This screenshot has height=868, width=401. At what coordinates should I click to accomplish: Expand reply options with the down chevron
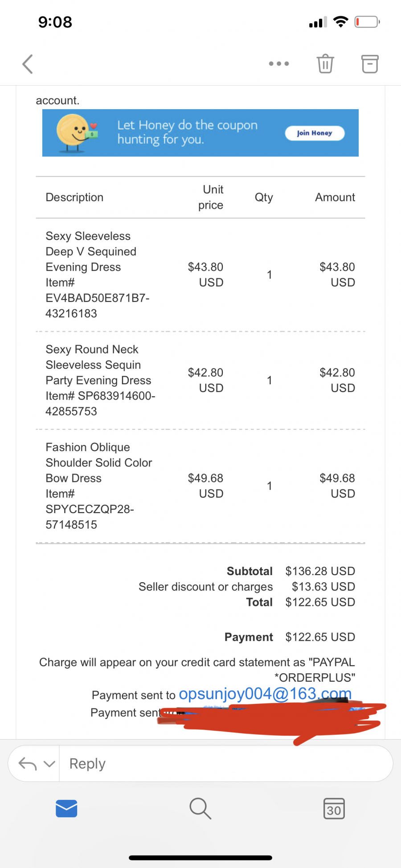point(49,764)
